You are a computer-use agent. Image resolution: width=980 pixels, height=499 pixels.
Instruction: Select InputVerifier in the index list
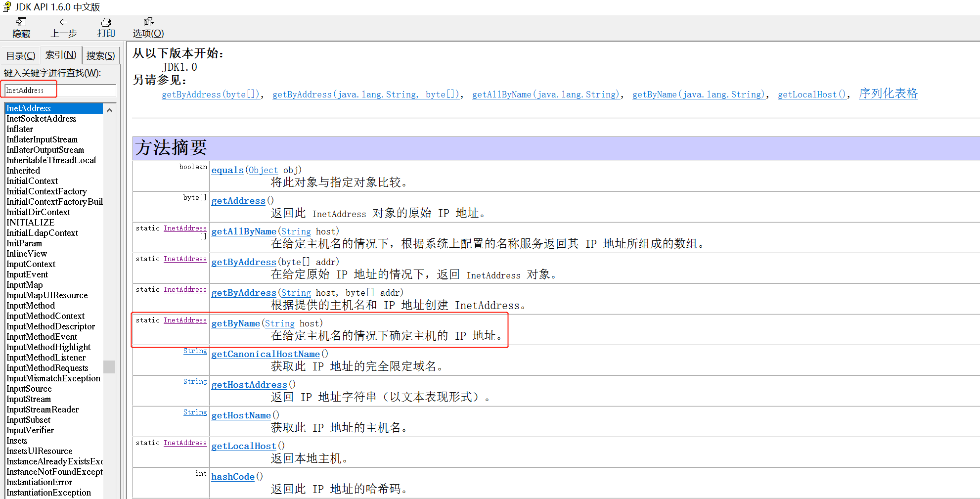tap(30, 430)
